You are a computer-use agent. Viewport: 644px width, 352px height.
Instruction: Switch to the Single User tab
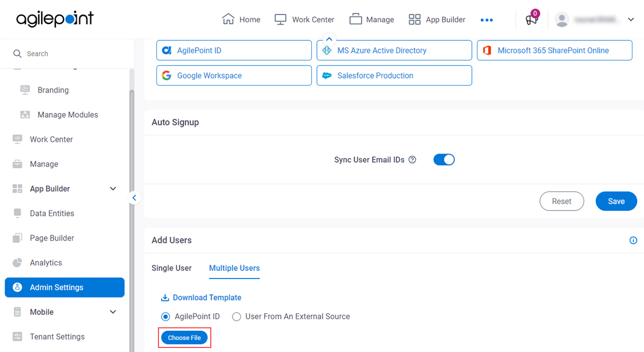[x=172, y=268]
